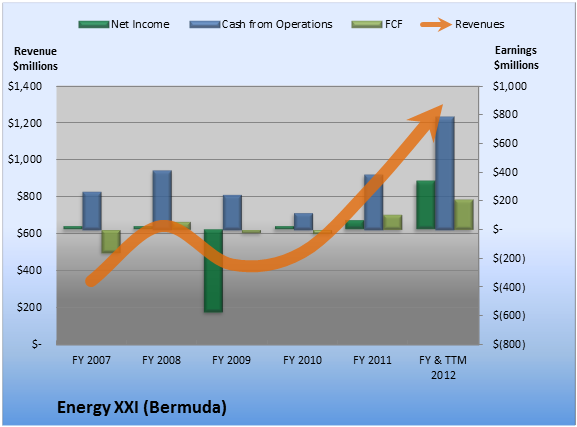Screen dimensions: 577x427
Task: Click the Cash from Operations blue legend swatch
Action: click(x=205, y=25)
